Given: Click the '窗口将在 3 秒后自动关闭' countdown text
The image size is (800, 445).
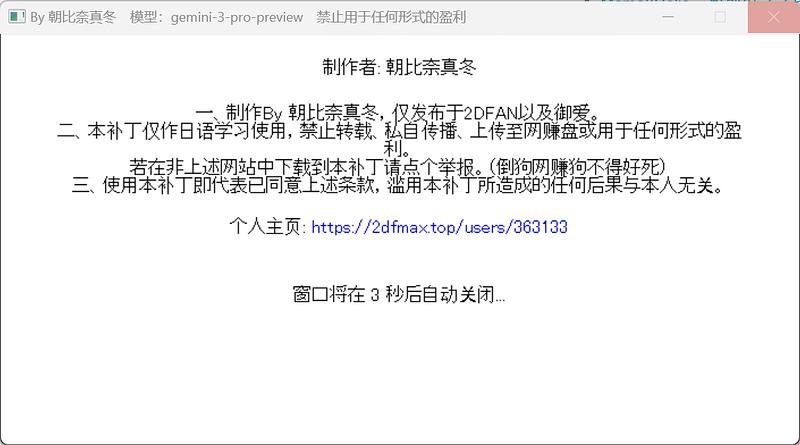Looking at the screenshot, I should pyautogui.click(x=399, y=295).
